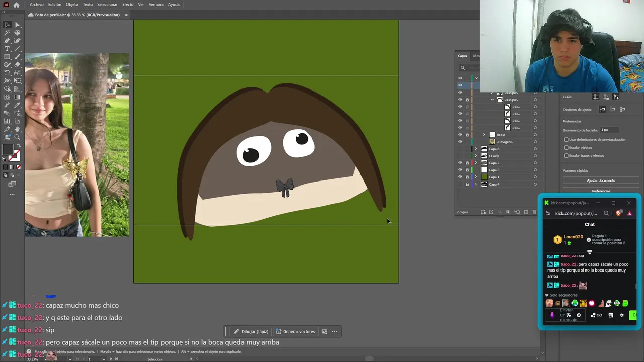The height and width of the screenshot is (362, 644).
Task: Open the Efecto menu
Action: (x=128, y=5)
